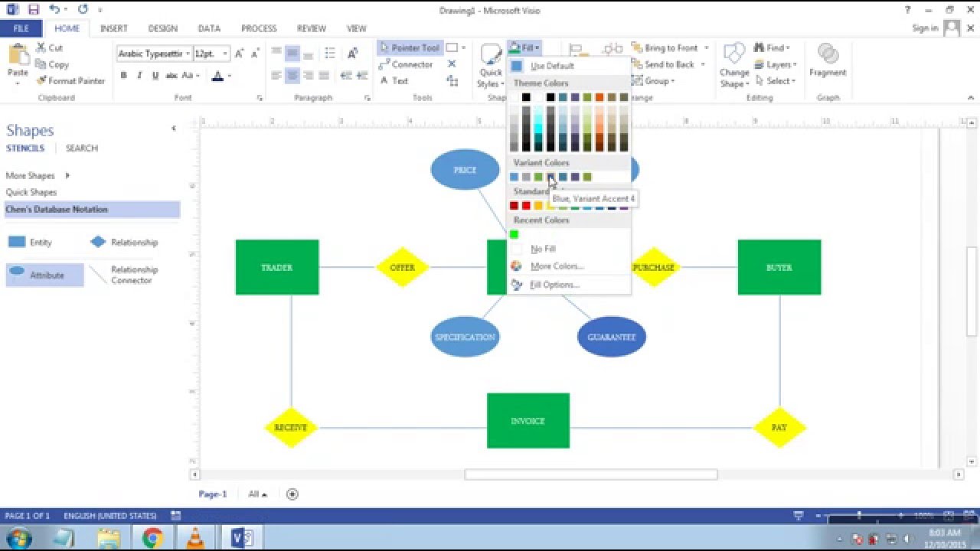Pick the dark red standard color swatch

(x=514, y=205)
